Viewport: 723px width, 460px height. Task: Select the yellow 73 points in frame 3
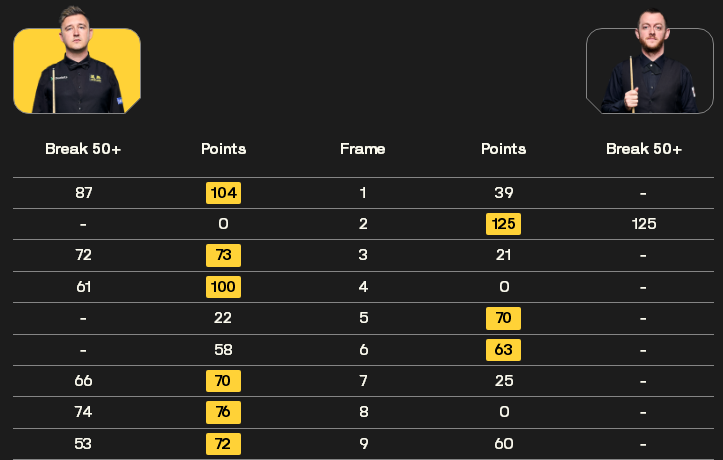pos(224,255)
